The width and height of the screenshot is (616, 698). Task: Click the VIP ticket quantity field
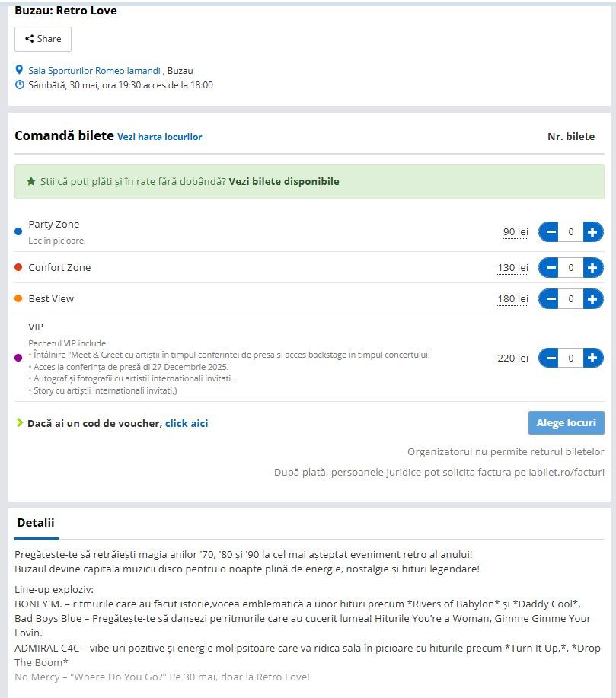(571, 358)
